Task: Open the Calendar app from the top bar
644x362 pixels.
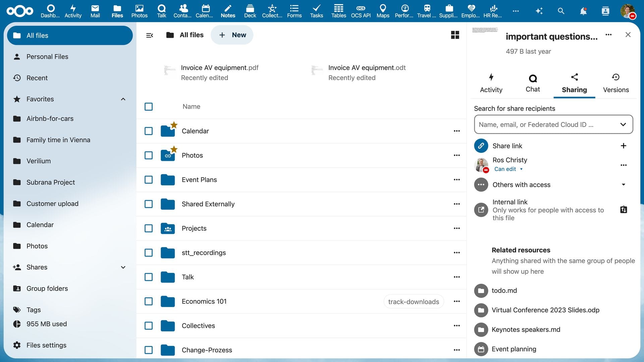Action: 205,11
